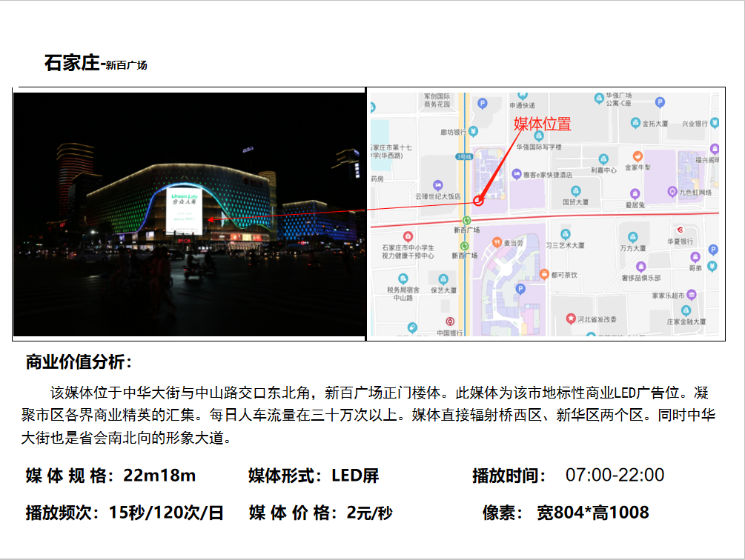Select the 哥弟 shopping marker
The width and height of the screenshot is (745, 560).
(695, 257)
